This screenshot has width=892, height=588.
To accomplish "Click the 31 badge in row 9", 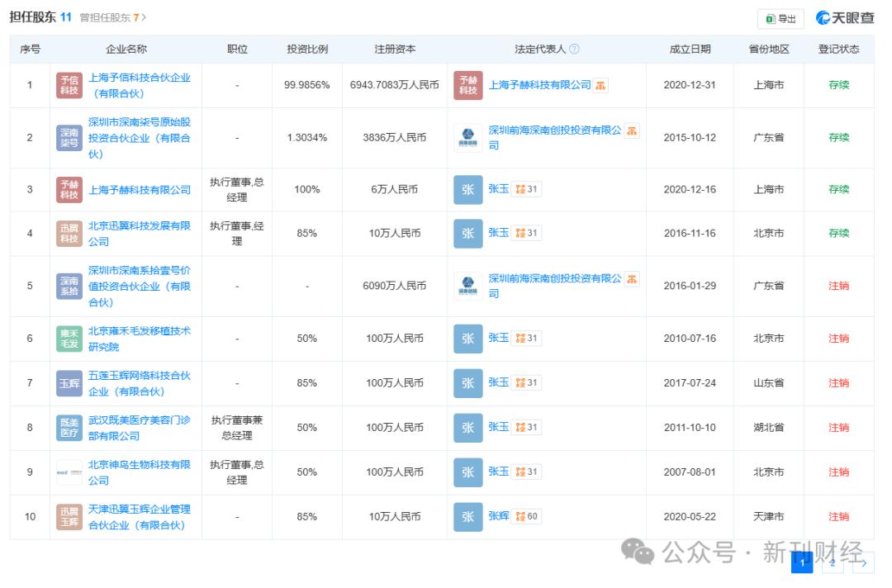I will (x=526, y=472).
